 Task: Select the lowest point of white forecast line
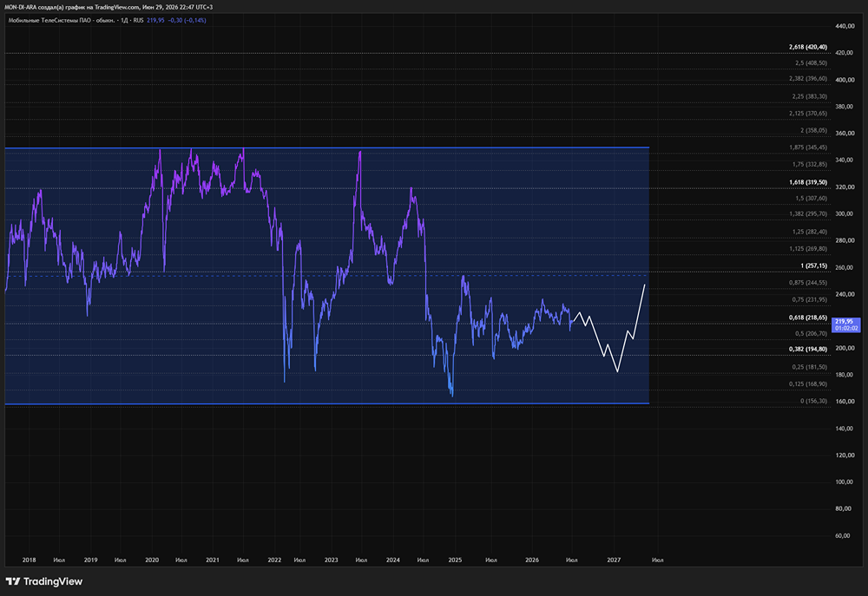tap(617, 371)
